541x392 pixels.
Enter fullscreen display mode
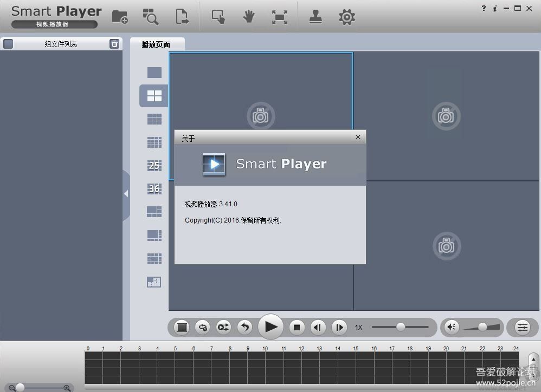pos(279,17)
